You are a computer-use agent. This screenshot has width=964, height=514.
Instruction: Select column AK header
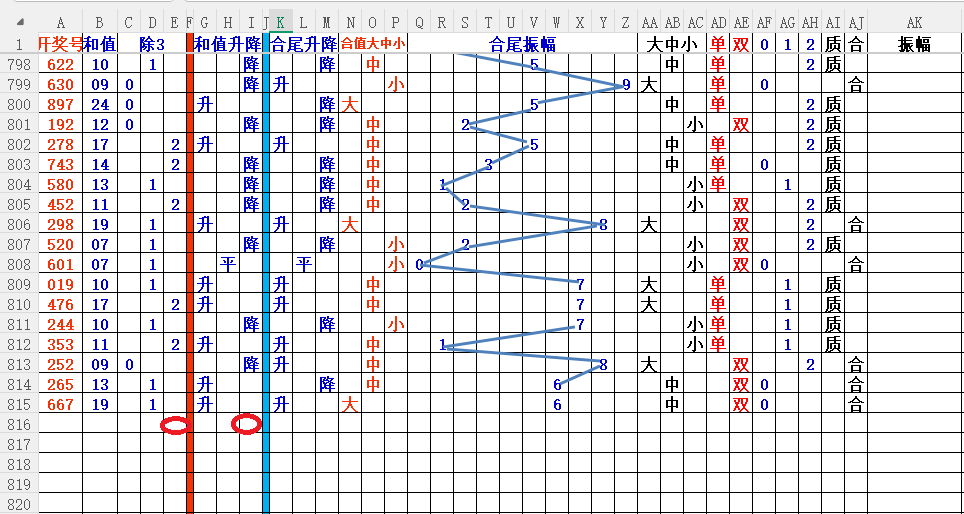click(914, 22)
